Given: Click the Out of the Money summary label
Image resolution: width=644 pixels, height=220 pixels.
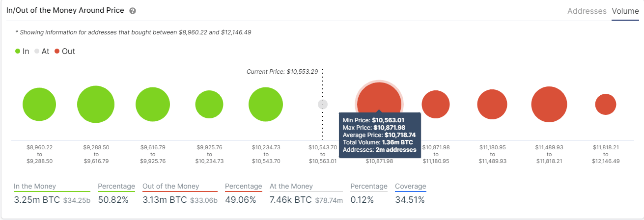Looking at the screenshot, I should pyautogui.click(x=171, y=187).
